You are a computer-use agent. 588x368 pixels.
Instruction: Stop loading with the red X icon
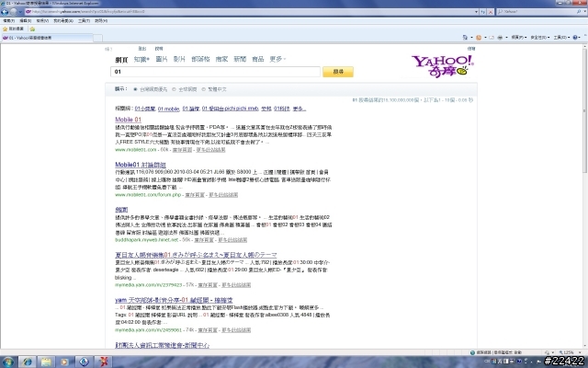coord(490,12)
